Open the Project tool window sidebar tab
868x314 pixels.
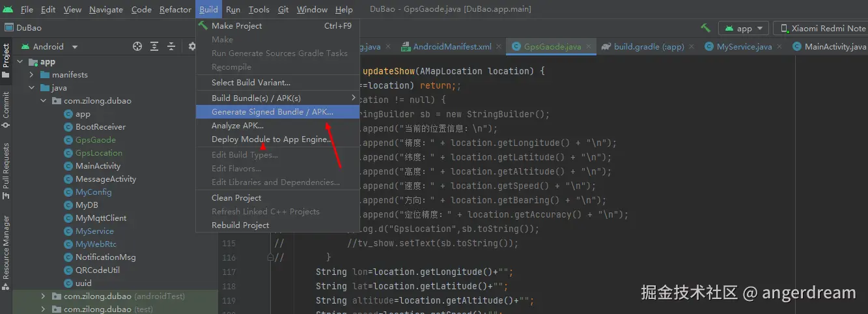(x=6, y=62)
